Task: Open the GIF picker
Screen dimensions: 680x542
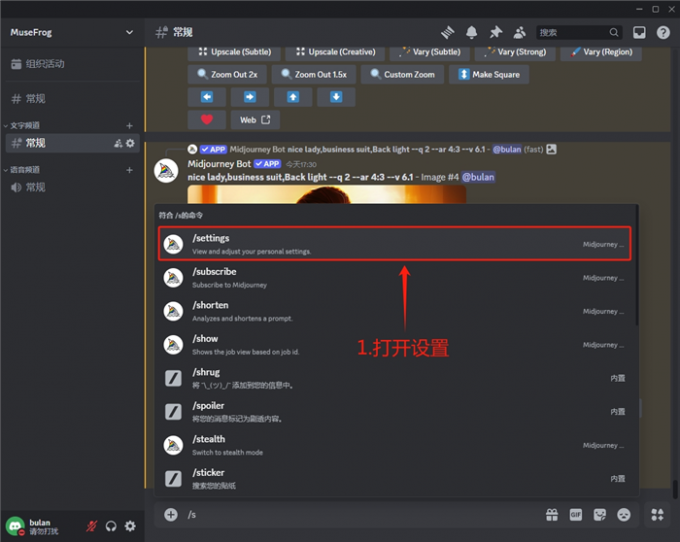Action: (x=575, y=515)
